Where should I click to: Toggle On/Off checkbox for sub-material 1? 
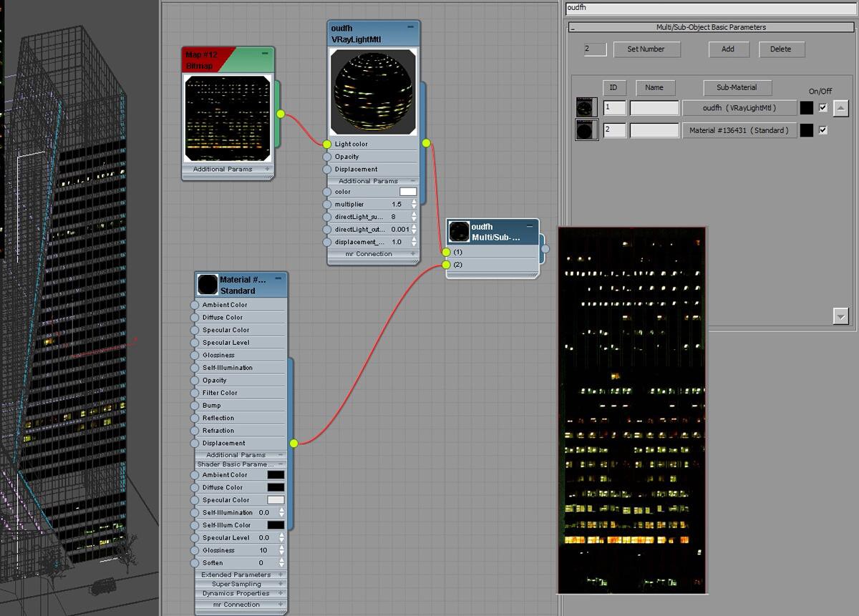(823, 108)
